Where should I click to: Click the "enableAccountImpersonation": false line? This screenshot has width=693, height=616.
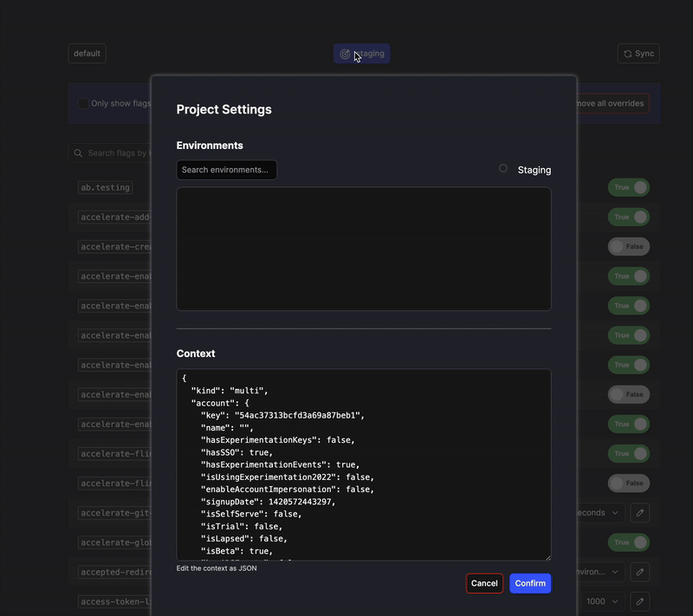coord(288,490)
